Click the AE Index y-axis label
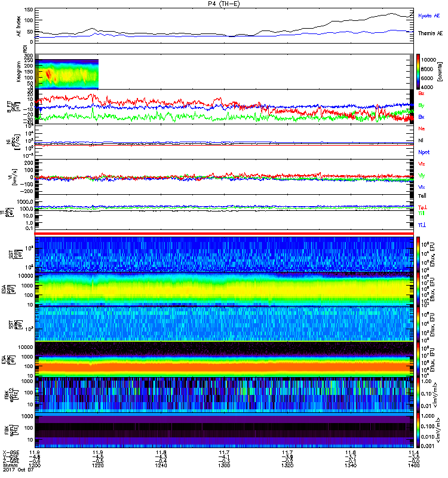The width and height of the screenshot is (448, 478). [19, 26]
